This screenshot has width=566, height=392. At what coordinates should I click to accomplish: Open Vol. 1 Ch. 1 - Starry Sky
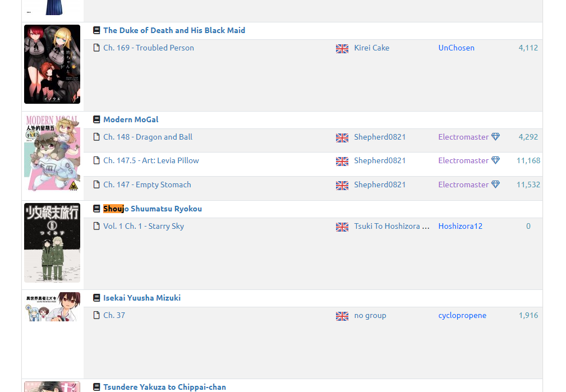(x=144, y=226)
